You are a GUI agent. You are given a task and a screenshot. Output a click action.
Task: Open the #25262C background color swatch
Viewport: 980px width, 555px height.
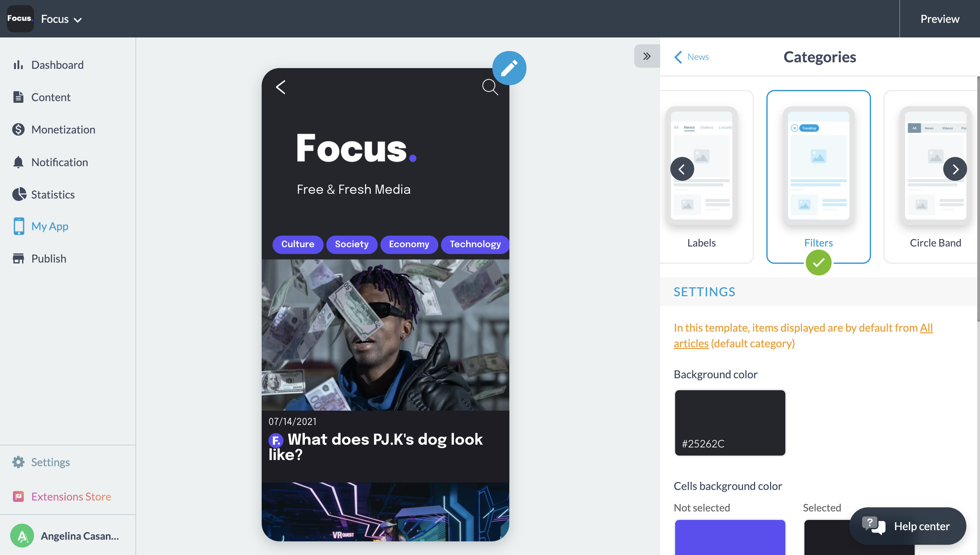pos(730,422)
